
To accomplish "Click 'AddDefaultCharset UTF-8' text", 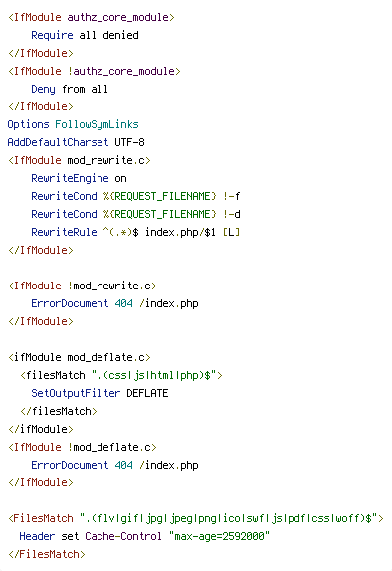I will click(77, 142).
